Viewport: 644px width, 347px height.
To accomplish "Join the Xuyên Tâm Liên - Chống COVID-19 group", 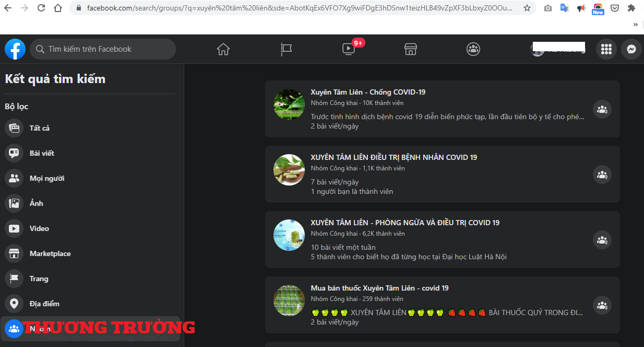I will [602, 109].
